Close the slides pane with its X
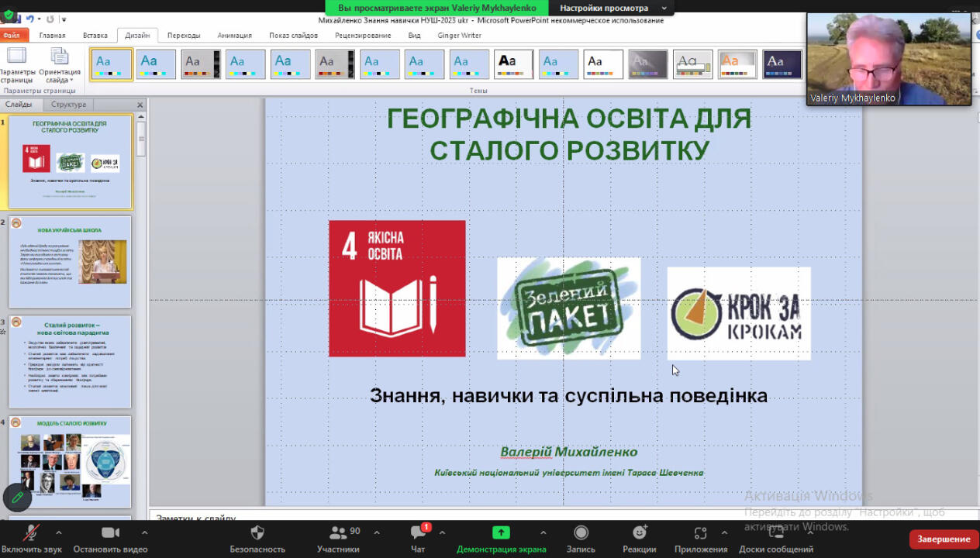The height and width of the screenshot is (558, 980). pos(140,105)
